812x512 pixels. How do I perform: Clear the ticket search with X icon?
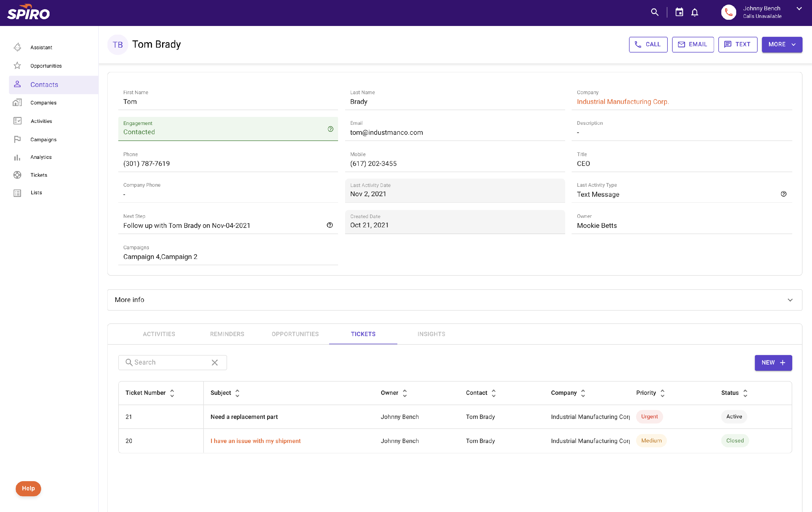pos(214,362)
